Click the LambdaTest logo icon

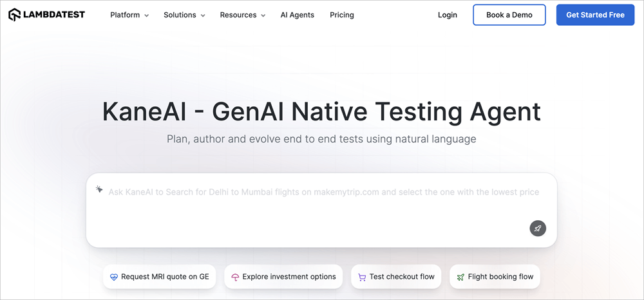point(14,14)
